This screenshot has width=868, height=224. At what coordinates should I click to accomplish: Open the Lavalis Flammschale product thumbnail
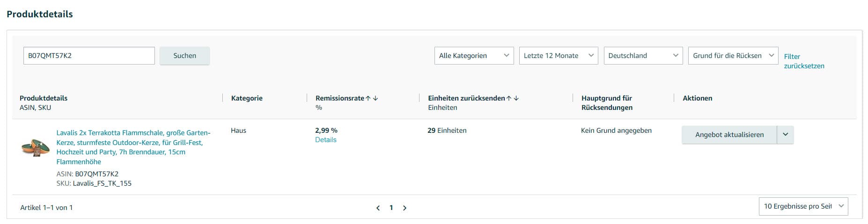tap(36, 148)
